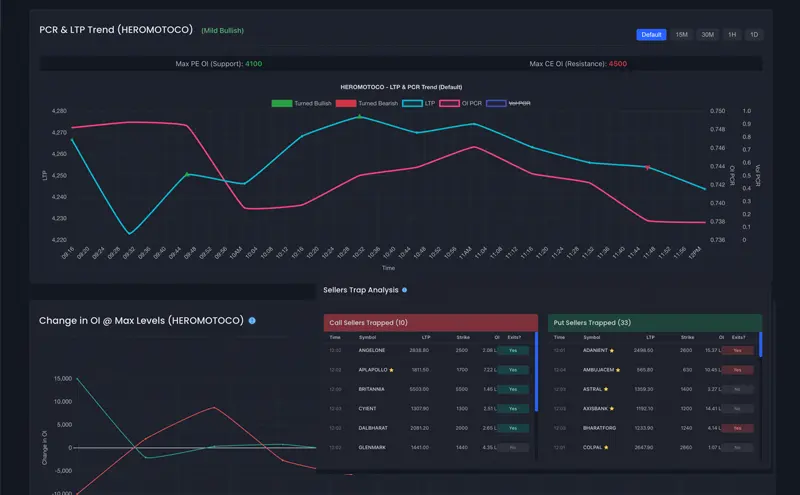Switch chart to 15M timeframe
This screenshot has width=800, height=495.
[682, 35]
